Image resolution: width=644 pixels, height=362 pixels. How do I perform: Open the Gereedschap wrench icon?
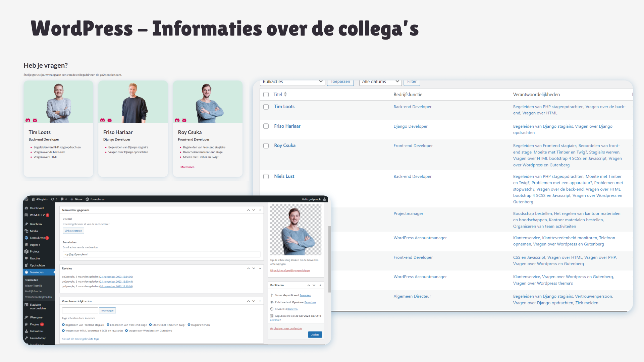26,338
